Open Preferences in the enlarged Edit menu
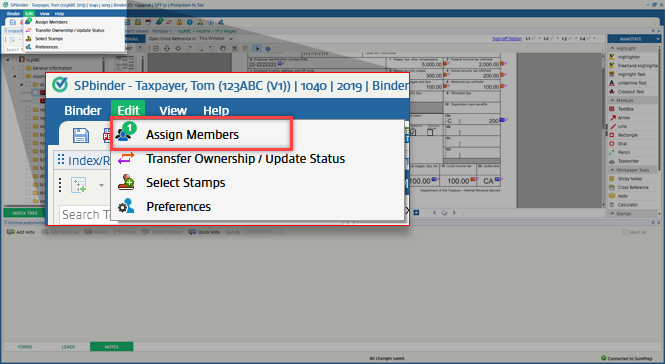The image size is (665, 364). (x=178, y=207)
